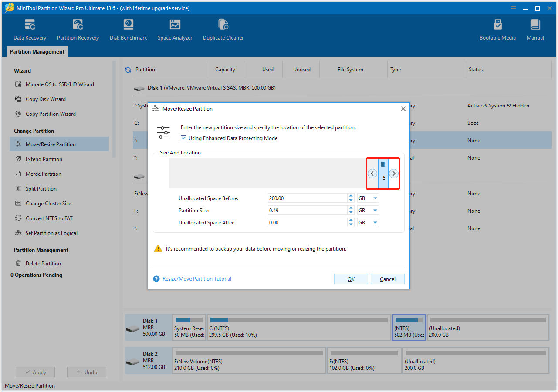This screenshot has height=392, width=558.
Task: Select the 502 MB NTFS partition block
Action: [409, 328]
